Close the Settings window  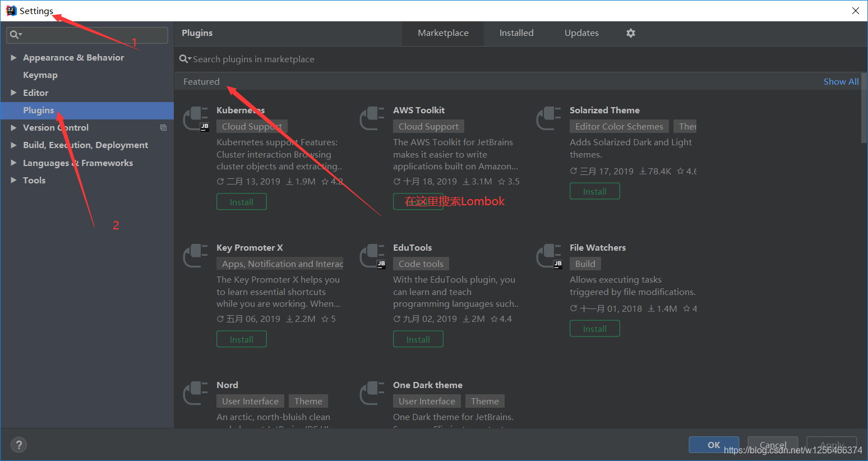(856, 11)
